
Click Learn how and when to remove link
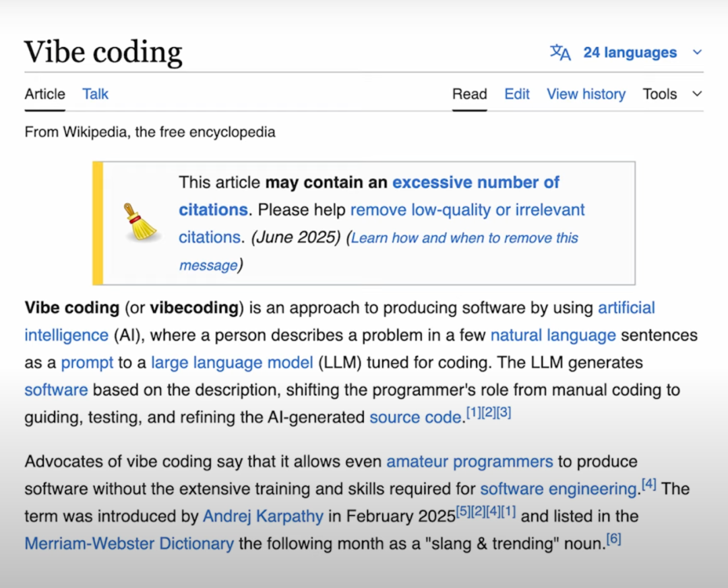click(x=464, y=238)
